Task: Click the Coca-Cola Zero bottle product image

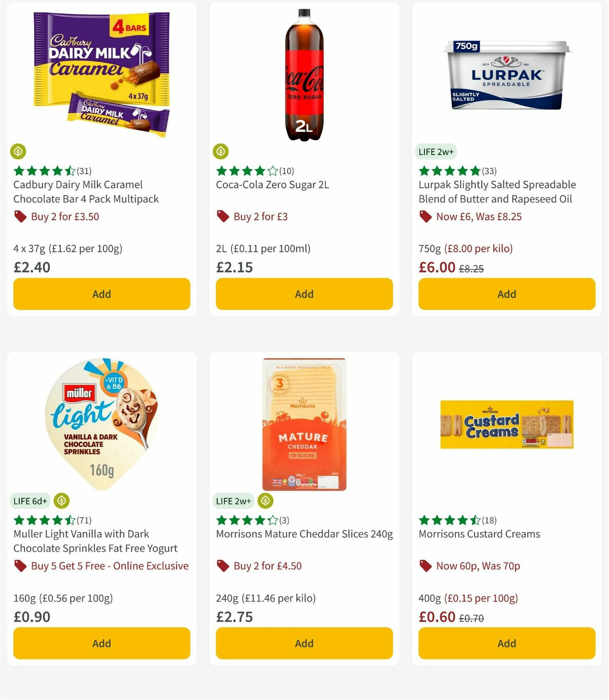Action: click(303, 76)
